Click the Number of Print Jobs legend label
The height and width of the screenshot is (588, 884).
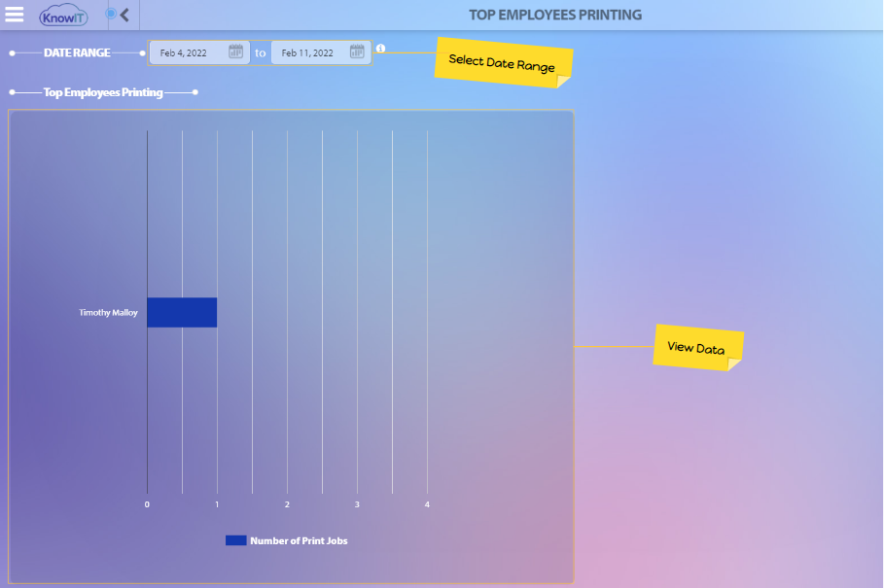point(299,540)
